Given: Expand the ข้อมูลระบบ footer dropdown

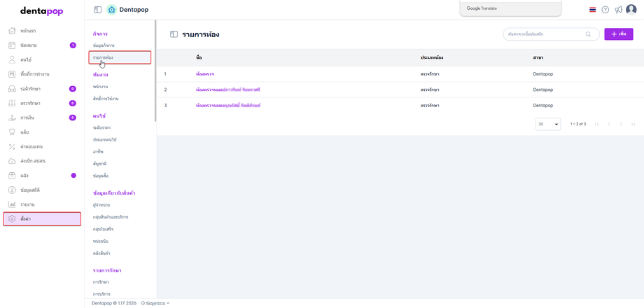Looking at the screenshot, I should pos(155,303).
